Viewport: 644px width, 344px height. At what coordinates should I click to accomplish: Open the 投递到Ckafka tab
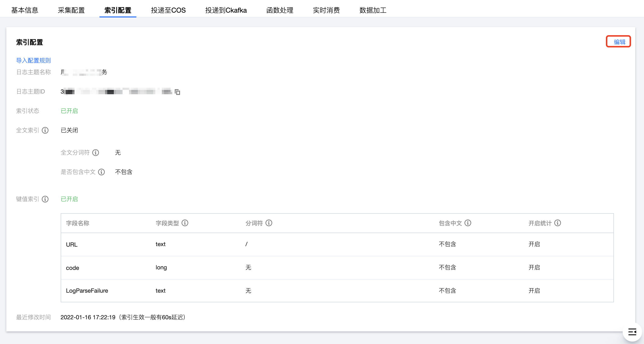click(226, 10)
